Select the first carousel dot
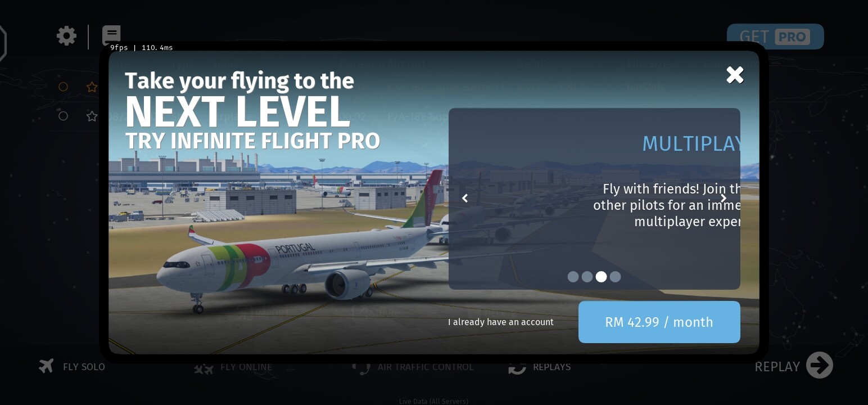This screenshot has width=868, height=405. pyautogui.click(x=573, y=277)
